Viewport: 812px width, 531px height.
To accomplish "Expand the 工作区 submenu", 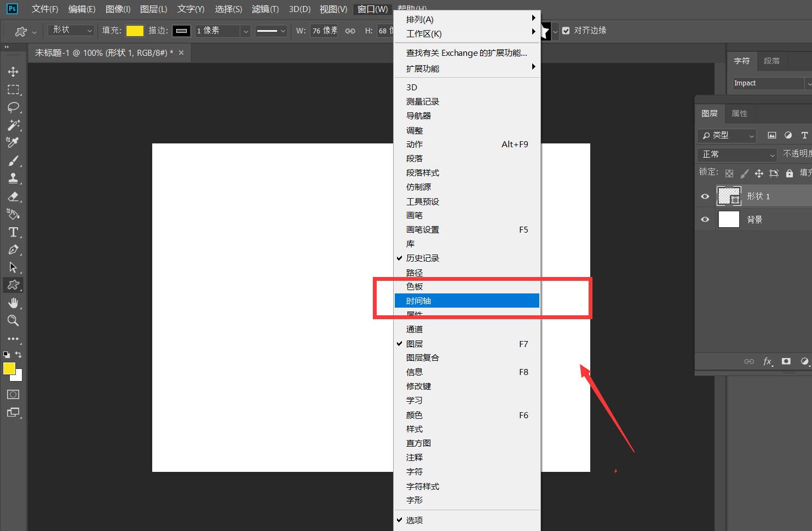I will pyautogui.click(x=467, y=33).
